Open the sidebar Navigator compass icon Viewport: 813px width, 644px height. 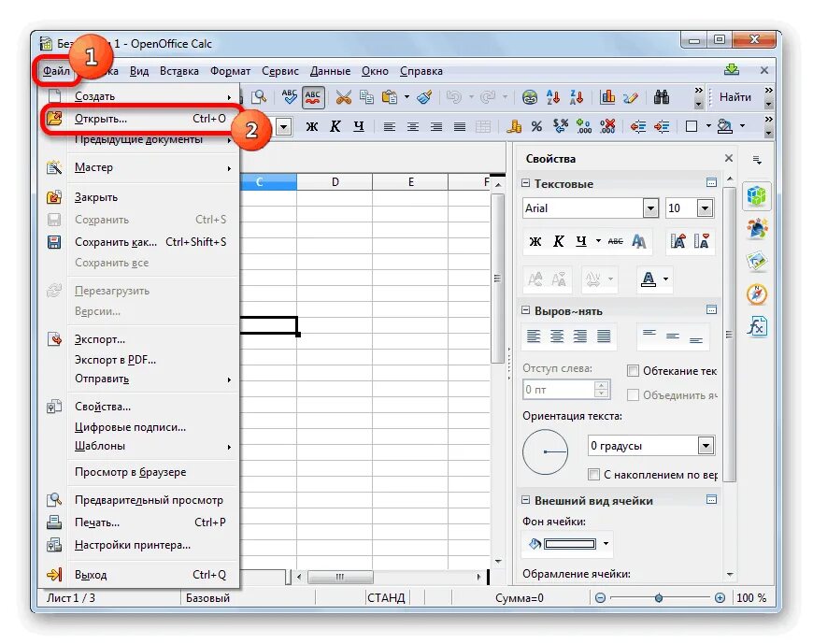point(757,294)
